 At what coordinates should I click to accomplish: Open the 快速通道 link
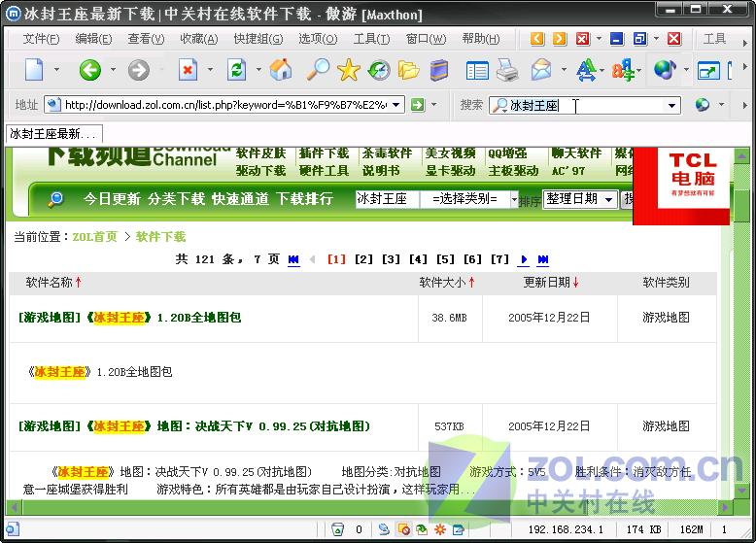[x=240, y=198]
